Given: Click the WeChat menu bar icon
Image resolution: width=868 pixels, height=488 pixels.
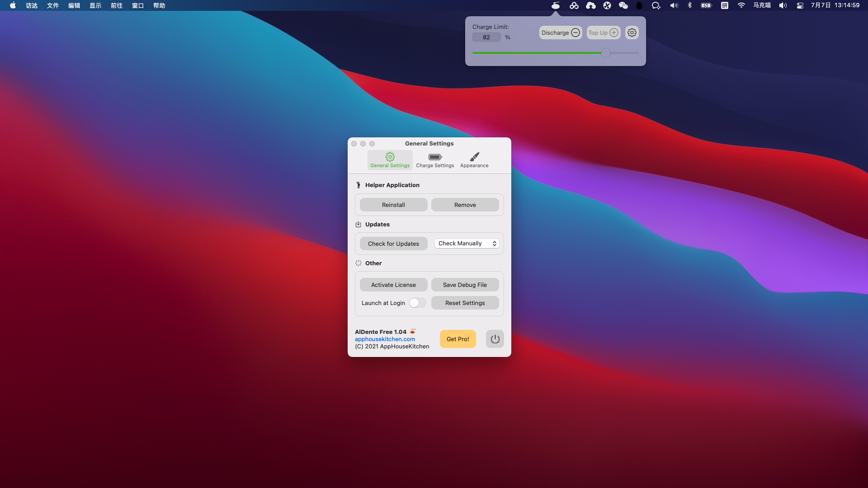Looking at the screenshot, I should [x=623, y=5].
